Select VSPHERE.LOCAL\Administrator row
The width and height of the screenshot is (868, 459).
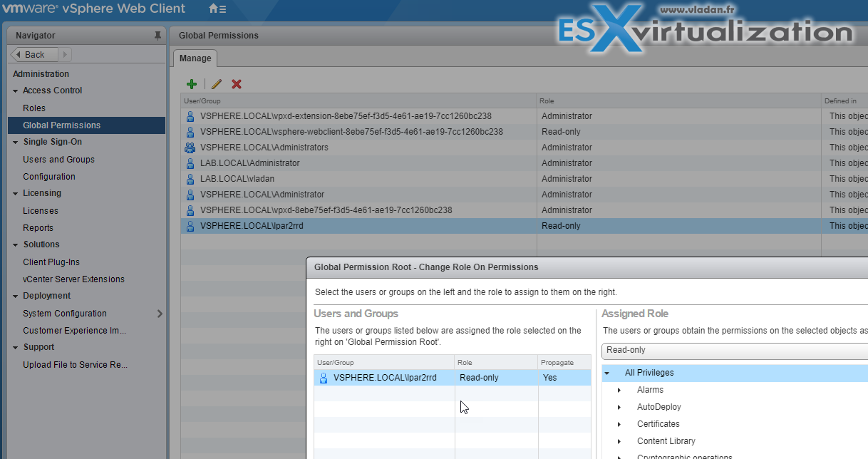[525, 195]
